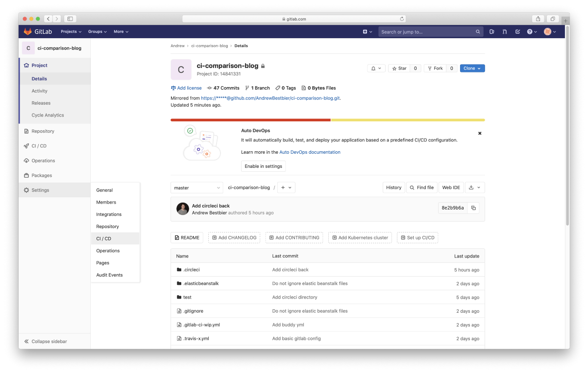
Task: Click Add CHANGELOG button
Action: click(x=234, y=237)
